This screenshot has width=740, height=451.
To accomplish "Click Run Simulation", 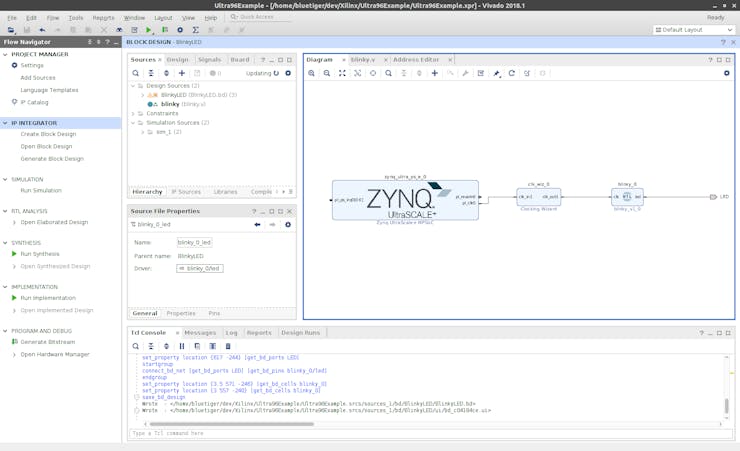I will (x=41, y=191).
